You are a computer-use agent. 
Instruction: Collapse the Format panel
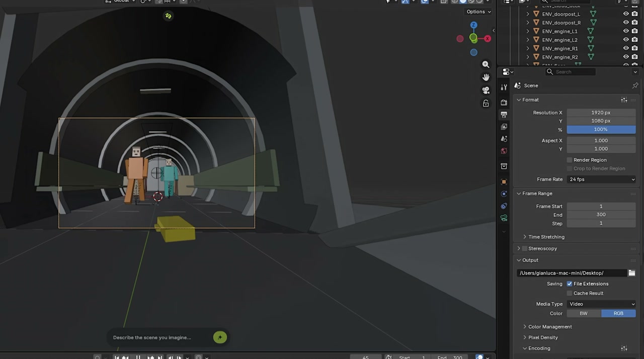pyautogui.click(x=519, y=100)
